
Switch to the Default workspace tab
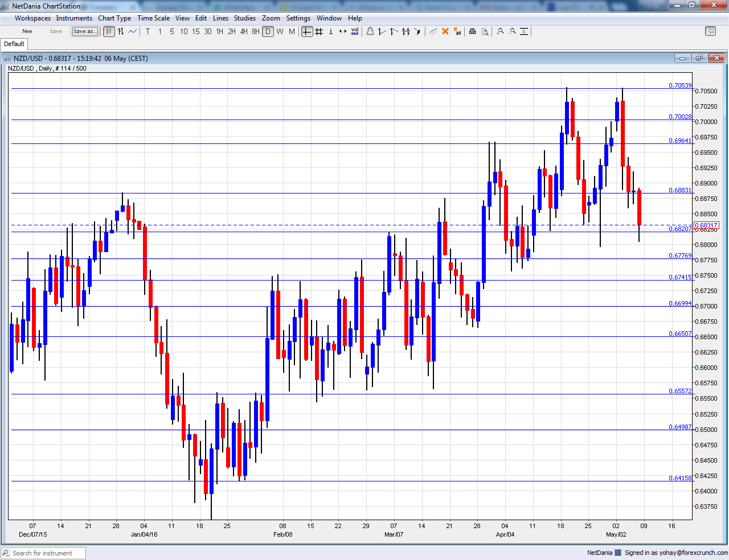tap(14, 43)
